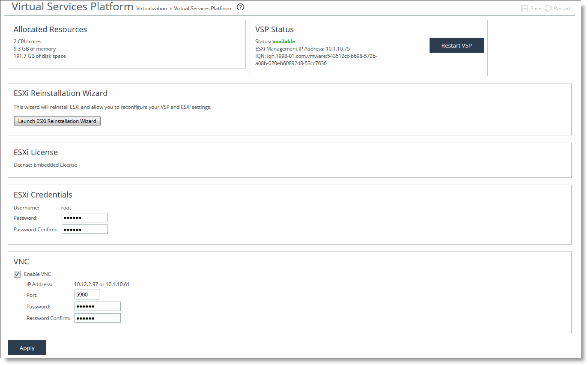Focus the VNC Password Confirm field
This screenshot has height=365, width=588.
pyautogui.click(x=98, y=318)
